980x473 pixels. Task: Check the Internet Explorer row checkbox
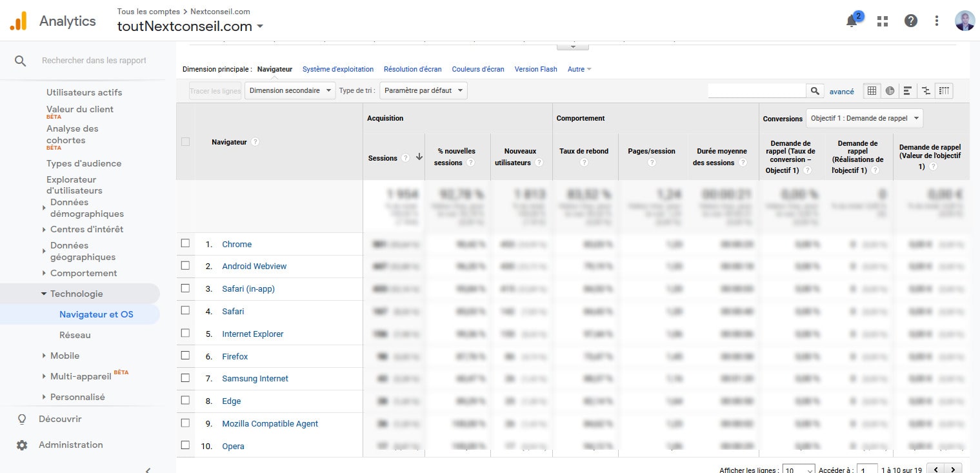coord(186,333)
